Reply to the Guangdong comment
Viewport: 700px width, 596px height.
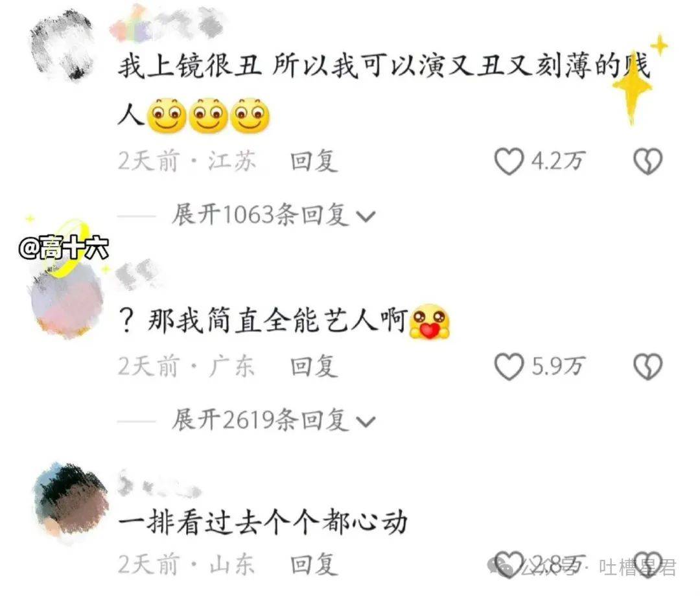[x=314, y=366]
